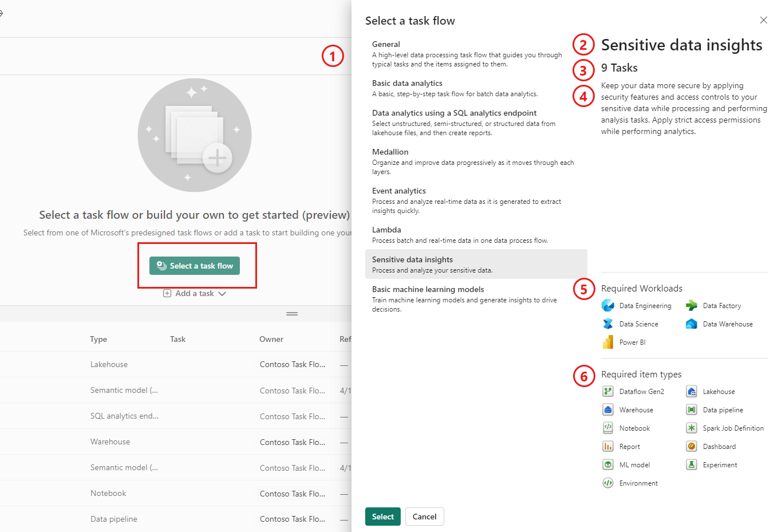Click the Warehouse item type icon
778x532 pixels.
pyautogui.click(x=608, y=410)
